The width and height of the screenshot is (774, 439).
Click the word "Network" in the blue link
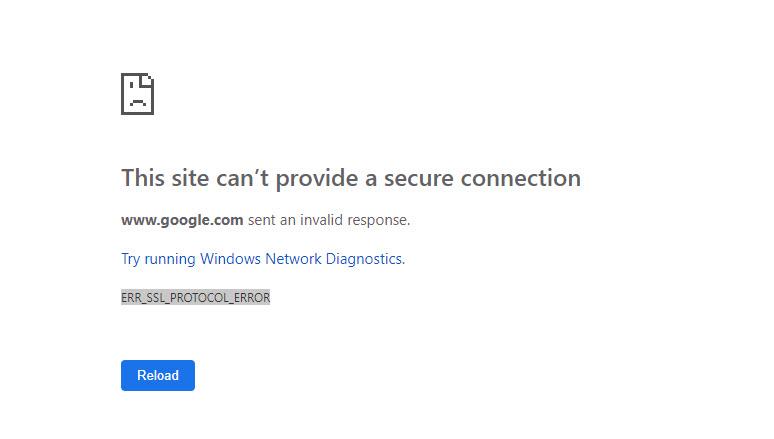click(293, 259)
